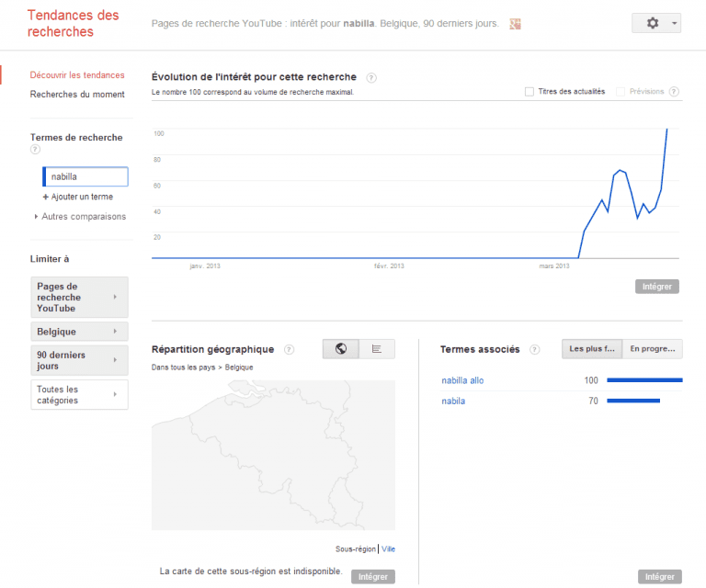706x588 pixels.
Task: Open help icon next to Prévisions
Action: pyautogui.click(x=674, y=92)
